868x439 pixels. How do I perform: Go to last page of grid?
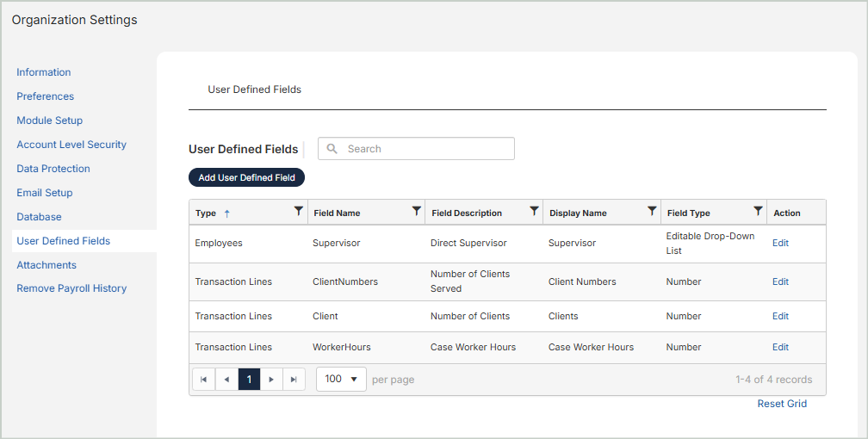click(294, 380)
